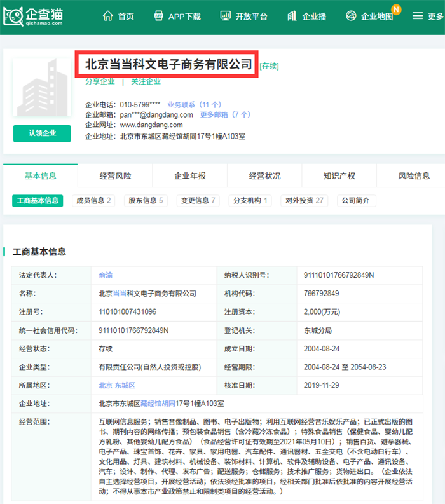
Task: Click registered capital 2,000(万元)
Action: (322, 312)
